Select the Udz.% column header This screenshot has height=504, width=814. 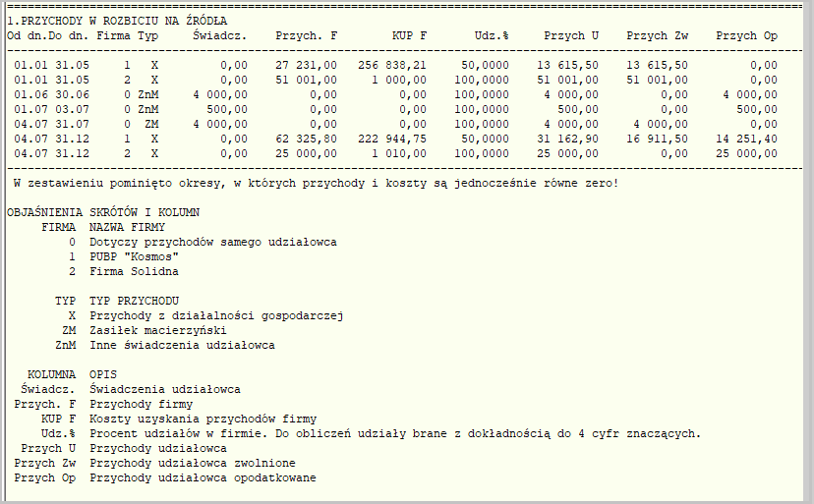point(492,35)
